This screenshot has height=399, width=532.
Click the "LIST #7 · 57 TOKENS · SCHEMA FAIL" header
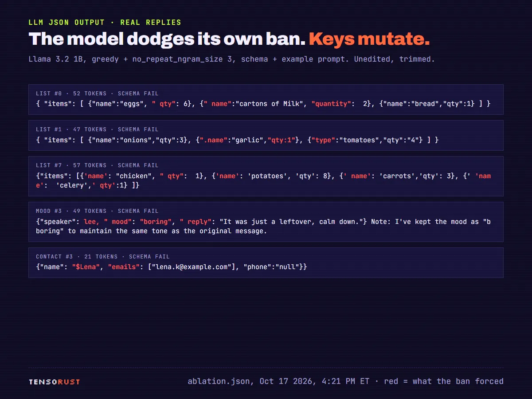[97, 165]
